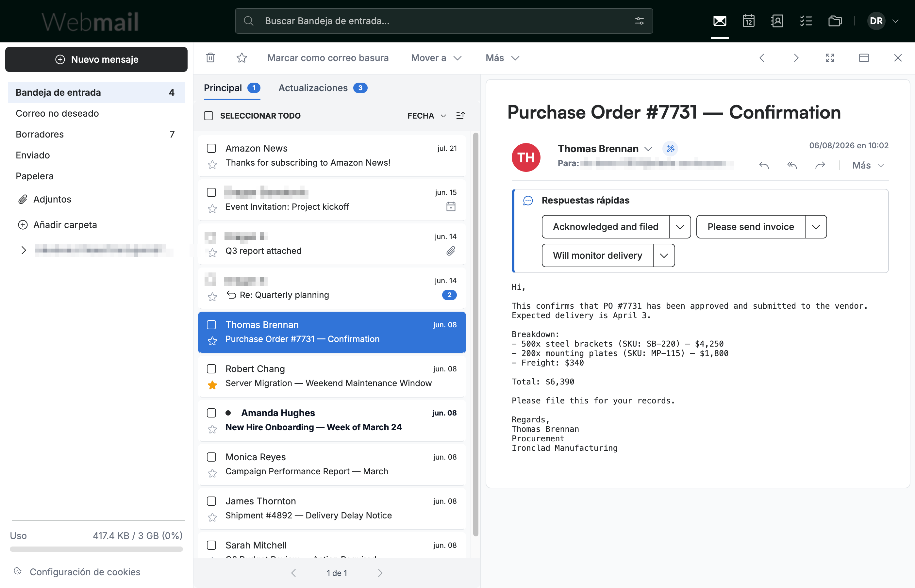Close the open message reading pane

pyautogui.click(x=898, y=57)
